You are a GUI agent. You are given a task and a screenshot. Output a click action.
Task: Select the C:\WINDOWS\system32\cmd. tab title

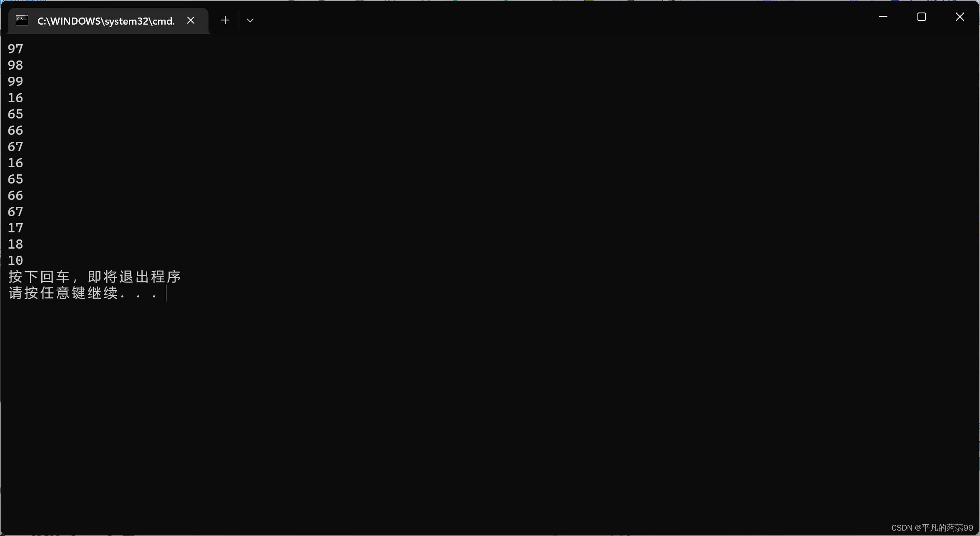coord(106,21)
